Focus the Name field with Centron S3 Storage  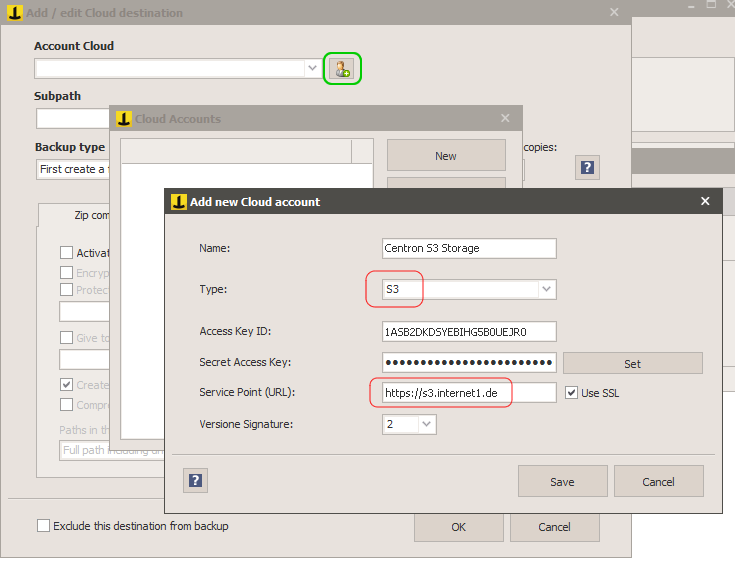click(468, 248)
